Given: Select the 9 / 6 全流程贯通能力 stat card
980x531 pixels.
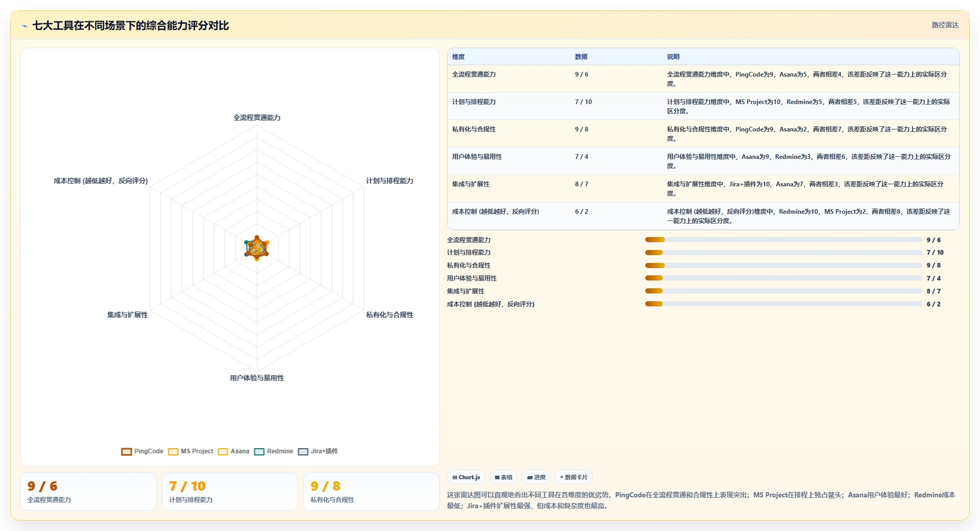Looking at the screenshot, I should 88,492.
